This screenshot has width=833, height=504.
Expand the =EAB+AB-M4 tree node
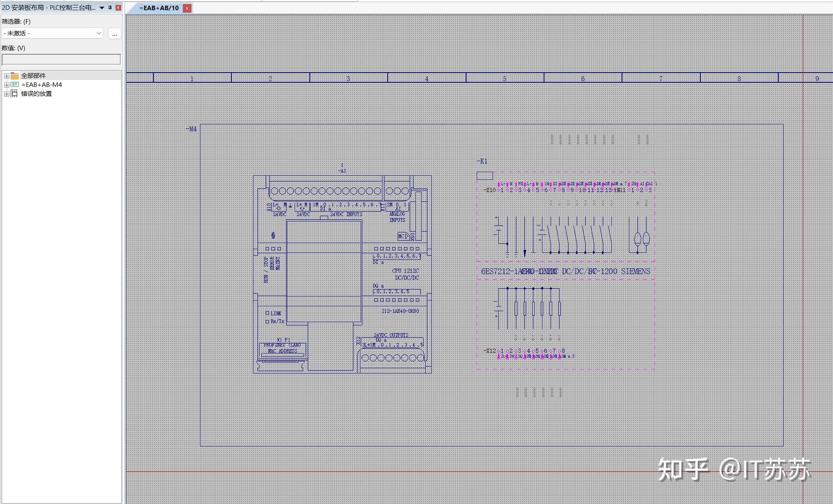[x=6, y=84]
